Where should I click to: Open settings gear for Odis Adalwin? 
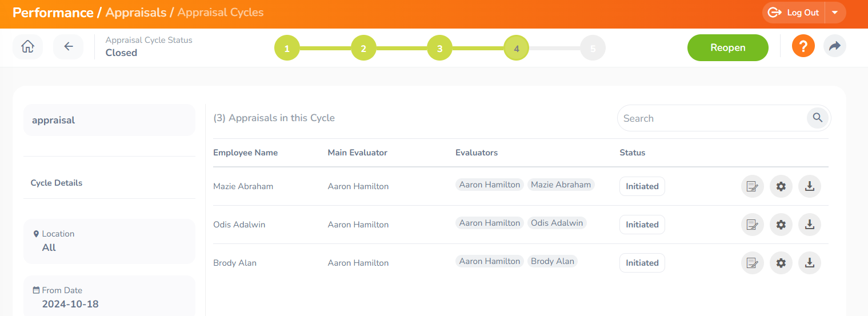tap(781, 225)
